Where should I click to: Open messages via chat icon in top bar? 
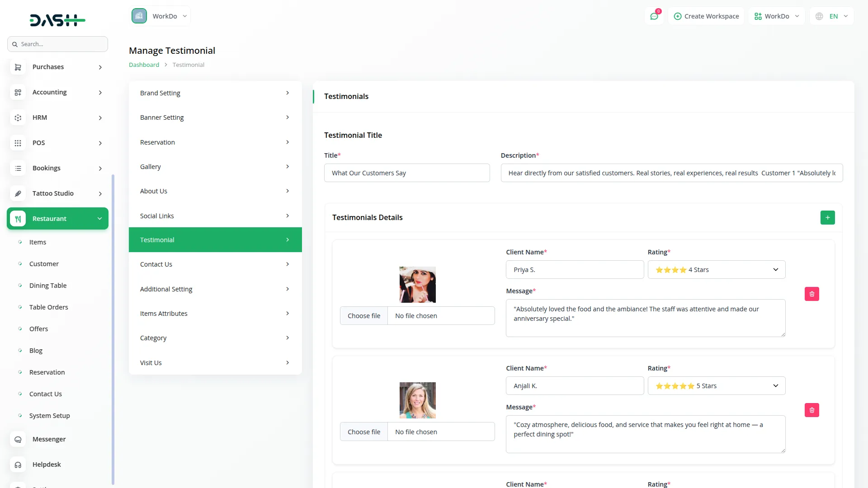point(654,16)
